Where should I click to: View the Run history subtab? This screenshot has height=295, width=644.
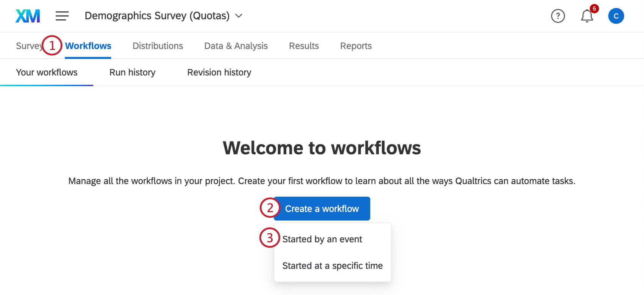coord(132,72)
